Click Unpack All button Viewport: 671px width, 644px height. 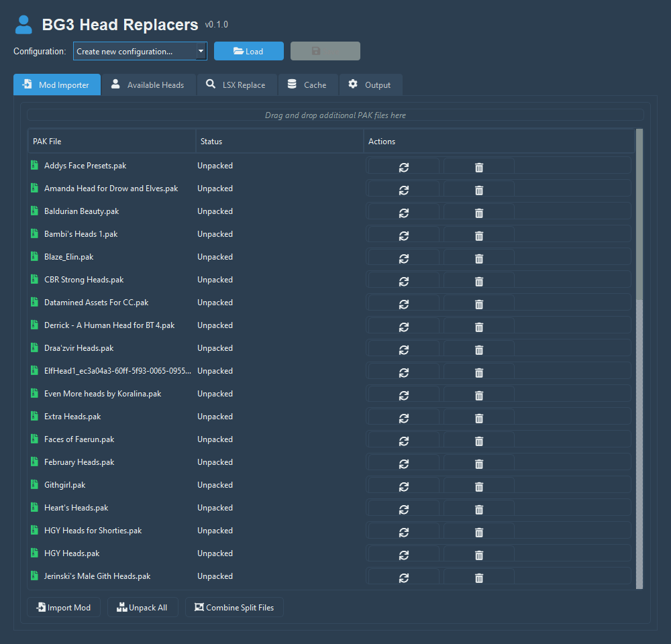click(142, 607)
